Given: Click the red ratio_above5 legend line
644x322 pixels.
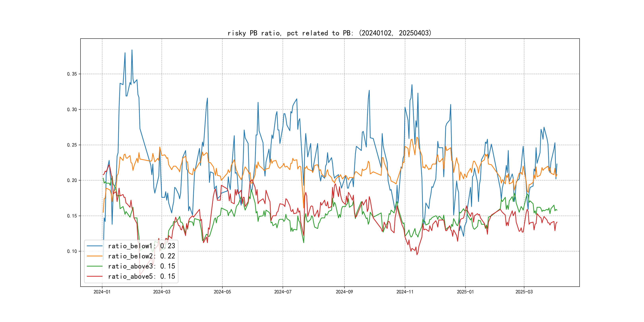Looking at the screenshot, I should click(94, 276).
